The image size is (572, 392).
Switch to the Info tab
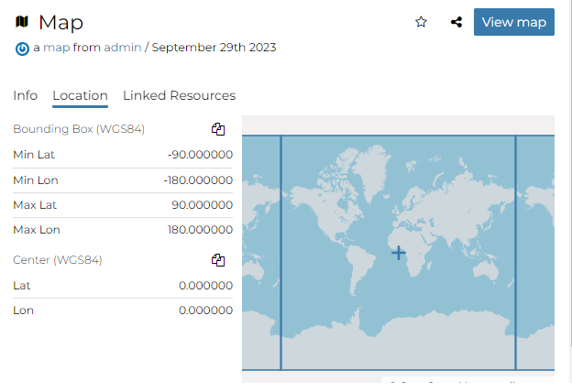(x=26, y=95)
